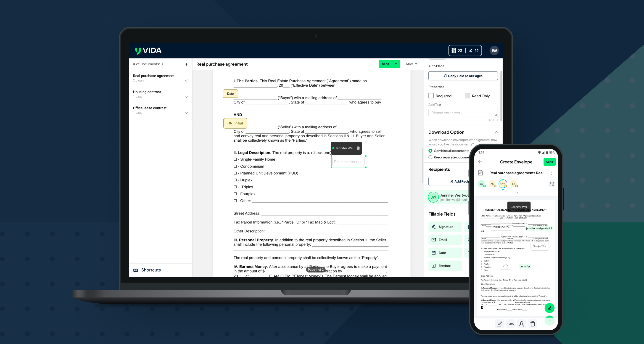Image resolution: width=644 pixels, height=344 pixels.
Task: Tap the Send button on phone
Action: (x=549, y=162)
